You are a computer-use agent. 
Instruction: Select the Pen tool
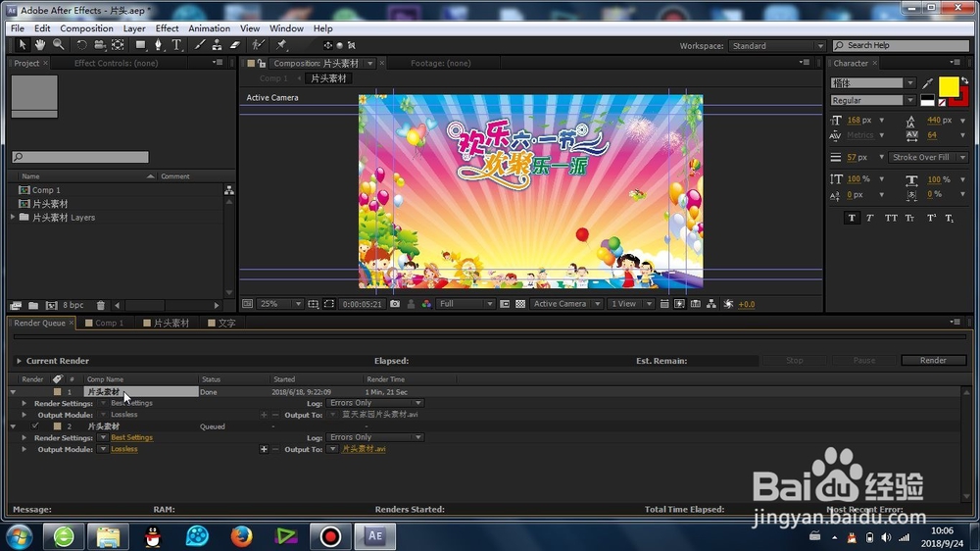click(x=159, y=45)
